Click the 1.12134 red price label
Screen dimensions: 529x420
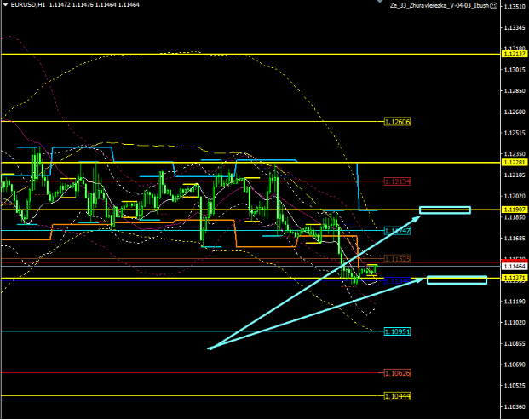[397, 181]
